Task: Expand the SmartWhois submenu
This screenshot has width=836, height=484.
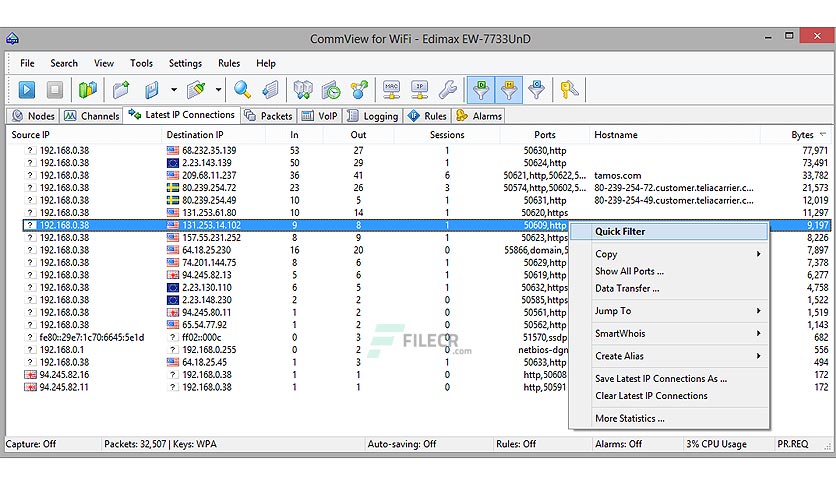Action: pos(669,333)
